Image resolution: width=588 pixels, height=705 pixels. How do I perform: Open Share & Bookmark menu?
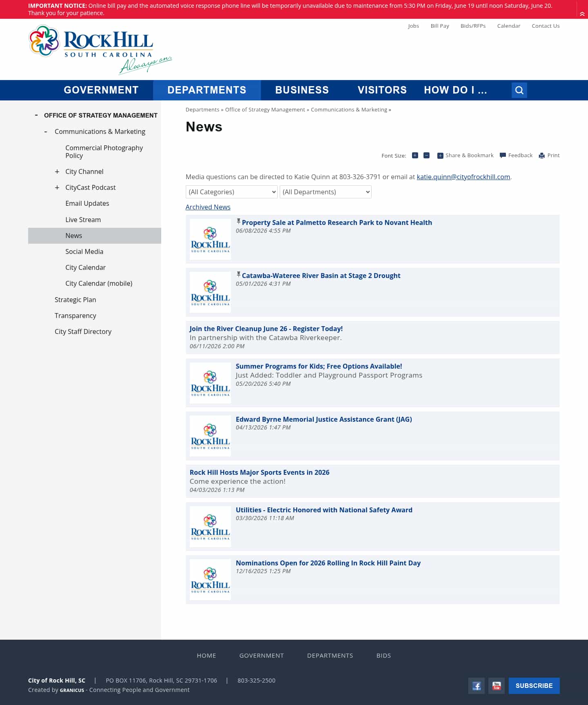coord(465,156)
